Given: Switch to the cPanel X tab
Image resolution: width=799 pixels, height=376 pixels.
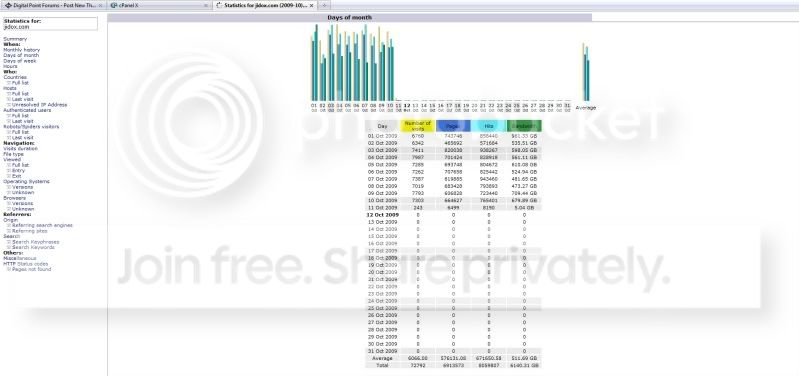Looking at the screenshot, I should point(158,5).
